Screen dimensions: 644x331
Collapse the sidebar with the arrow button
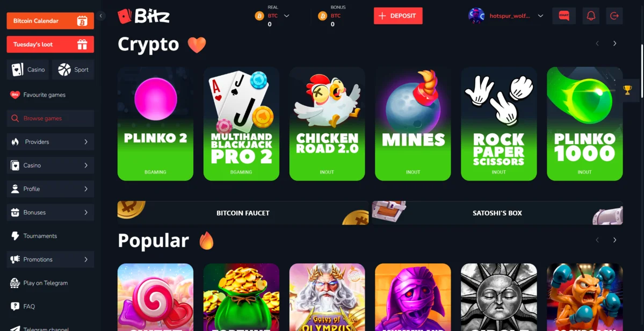101,16
